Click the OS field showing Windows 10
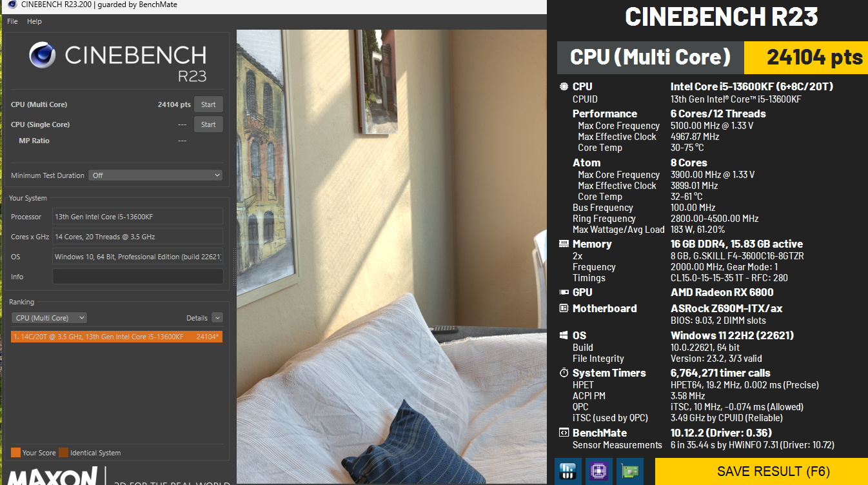This screenshot has width=868, height=485. click(137, 257)
